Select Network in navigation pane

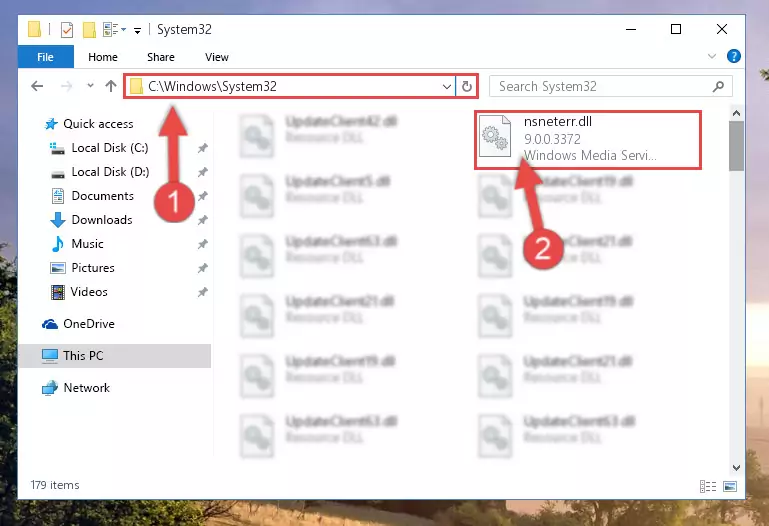tap(86, 388)
